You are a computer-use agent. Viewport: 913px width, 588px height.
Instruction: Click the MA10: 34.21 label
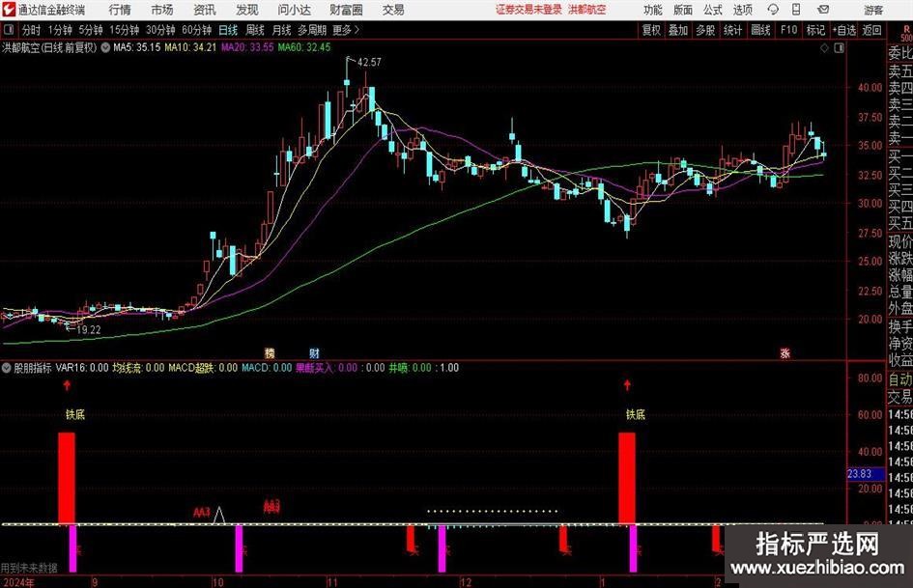(x=190, y=47)
